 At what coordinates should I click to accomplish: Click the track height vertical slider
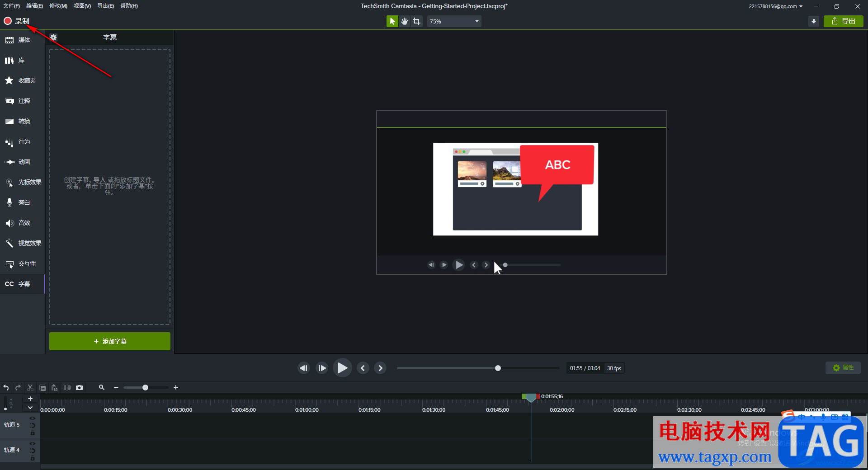pos(5,403)
